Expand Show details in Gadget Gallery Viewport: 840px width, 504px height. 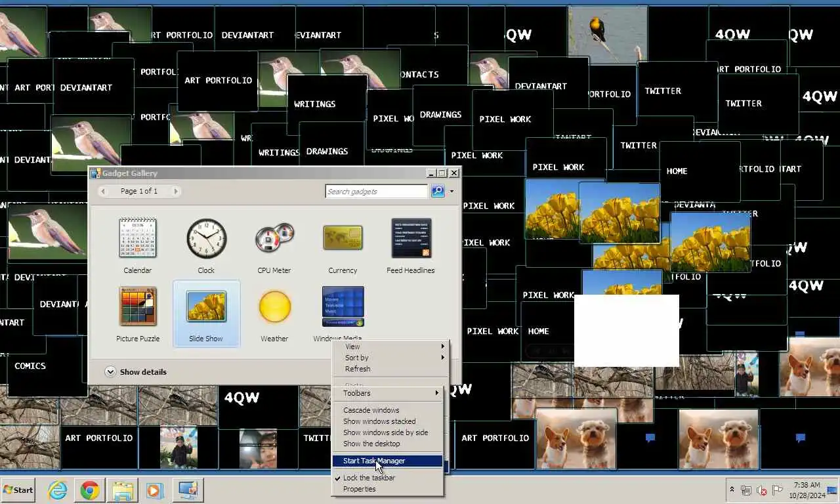pyautogui.click(x=136, y=371)
